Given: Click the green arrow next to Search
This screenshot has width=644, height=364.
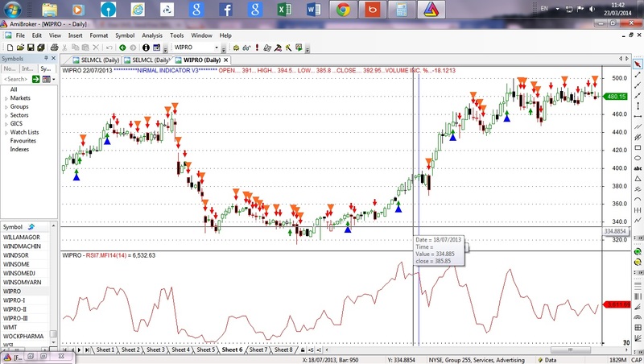Looking at the screenshot, I should [x=35, y=79].
